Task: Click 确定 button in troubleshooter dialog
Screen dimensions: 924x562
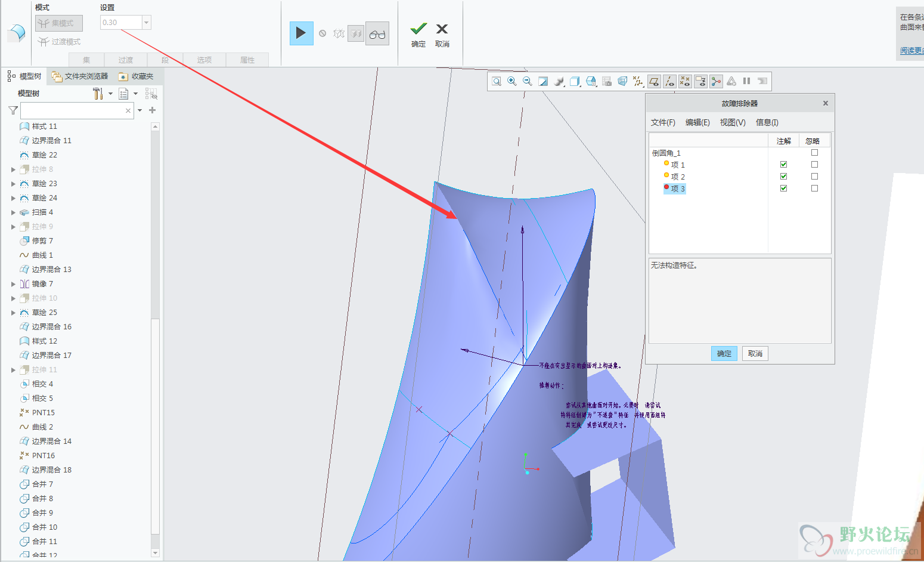Action: [724, 354]
